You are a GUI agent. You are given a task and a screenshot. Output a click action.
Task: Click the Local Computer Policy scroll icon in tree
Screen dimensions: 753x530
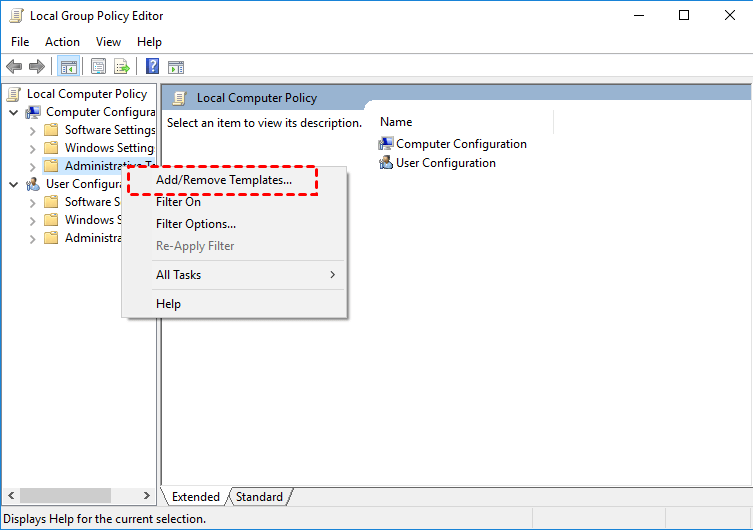point(14,94)
